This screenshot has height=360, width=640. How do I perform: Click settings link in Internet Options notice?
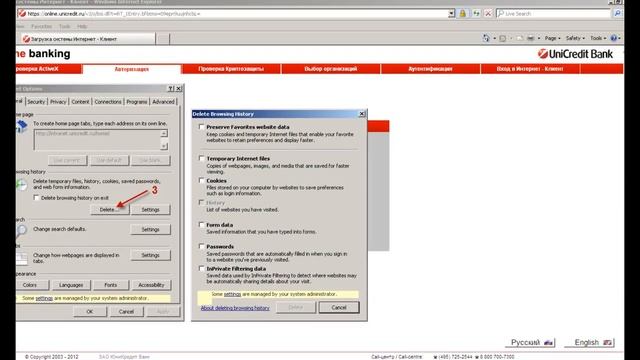[x=44, y=298]
